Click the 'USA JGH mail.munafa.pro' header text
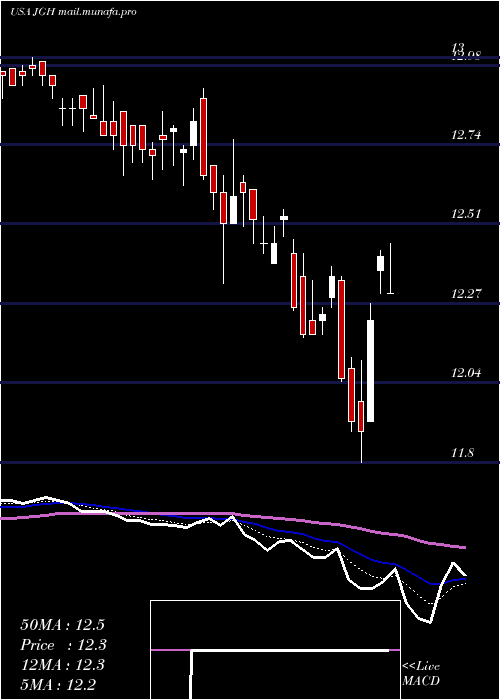Image resolution: width=500 pixels, height=700 pixels. click(73, 12)
